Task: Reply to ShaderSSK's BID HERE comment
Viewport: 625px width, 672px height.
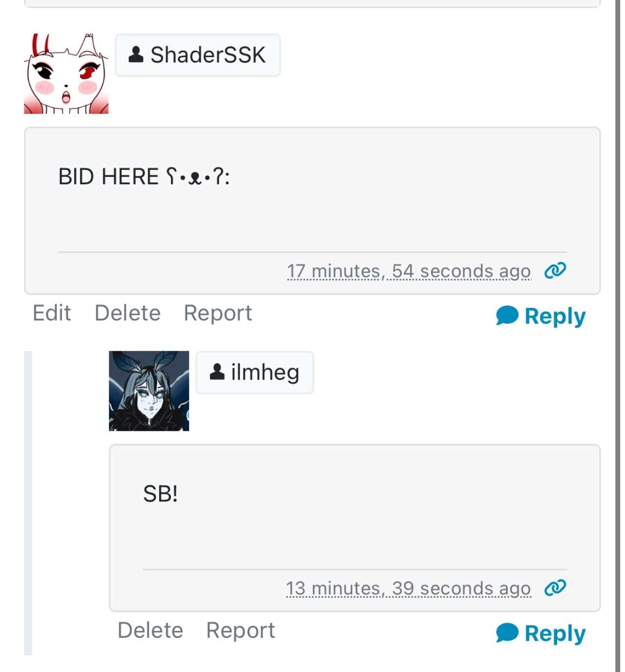Action: [x=541, y=316]
